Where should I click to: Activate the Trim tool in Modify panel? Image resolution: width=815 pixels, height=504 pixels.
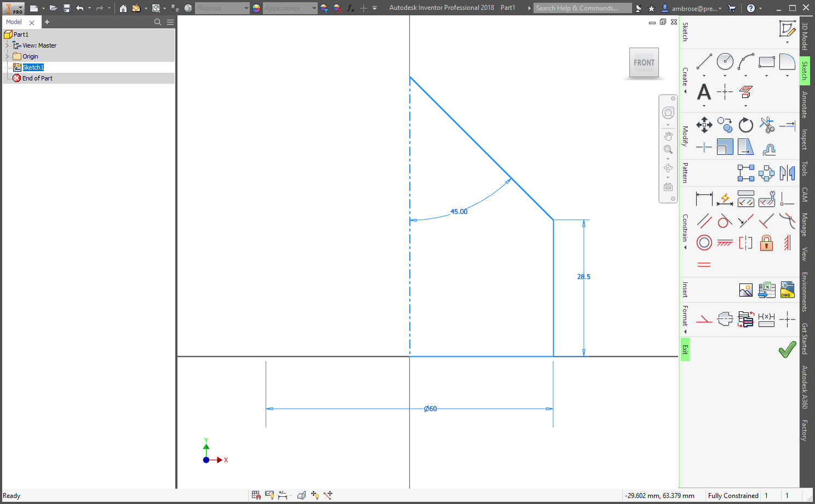pyautogui.click(x=767, y=125)
